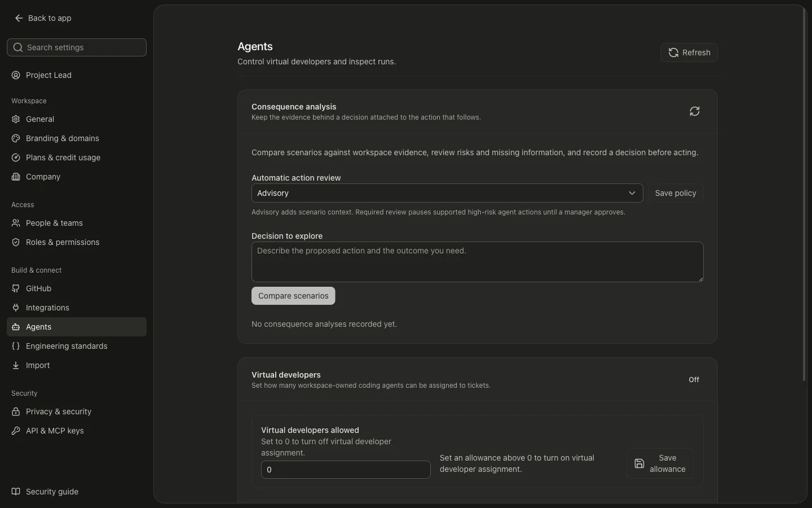This screenshot has height=508, width=812.
Task: Click the Save policy button
Action: click(x=676, y=193)
